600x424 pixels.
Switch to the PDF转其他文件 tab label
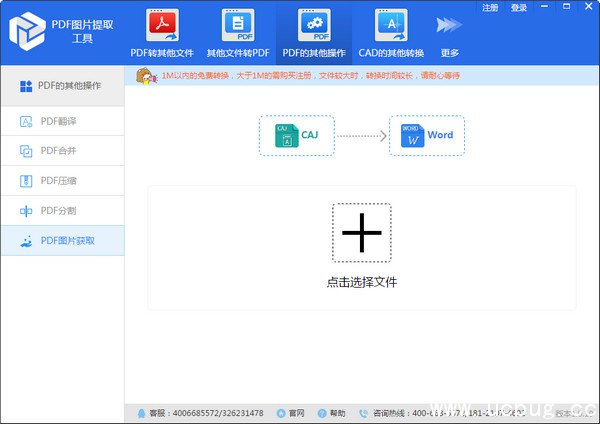coord(162,53)
